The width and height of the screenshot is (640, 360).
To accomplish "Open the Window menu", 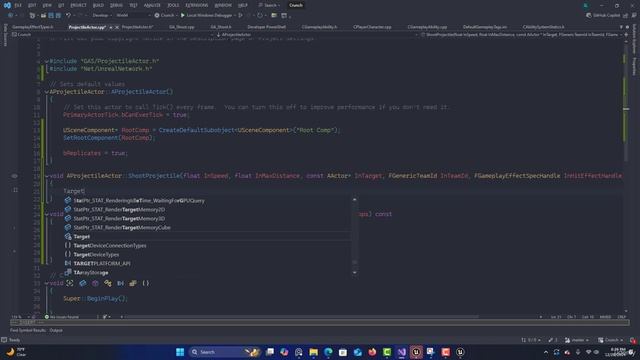I will pyautogui.click(x=223, y=5).
